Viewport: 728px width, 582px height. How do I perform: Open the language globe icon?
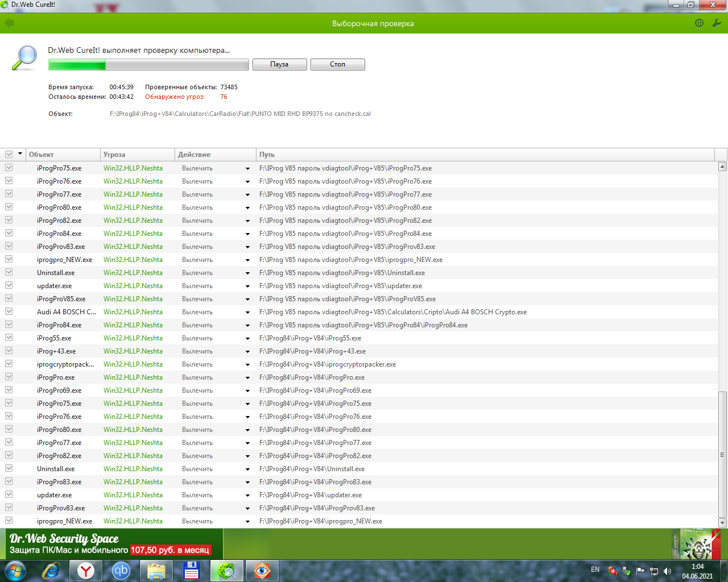point(699,23)
